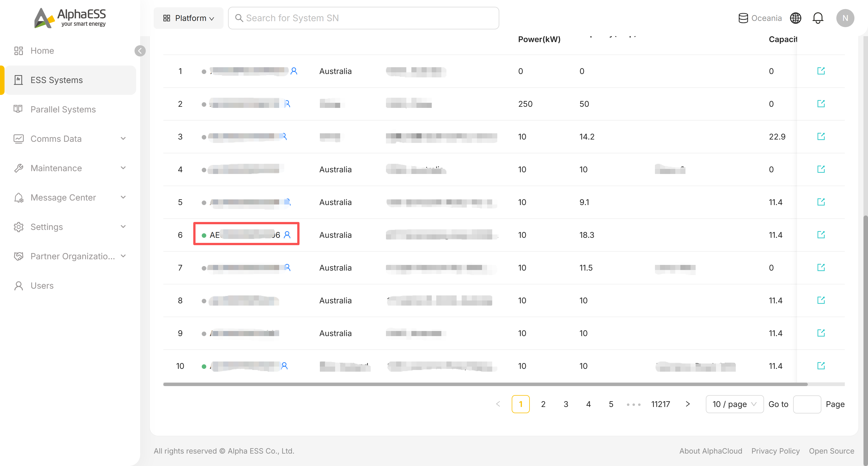
Task: Open details icon for row 7
Action: tap(821, 267)
